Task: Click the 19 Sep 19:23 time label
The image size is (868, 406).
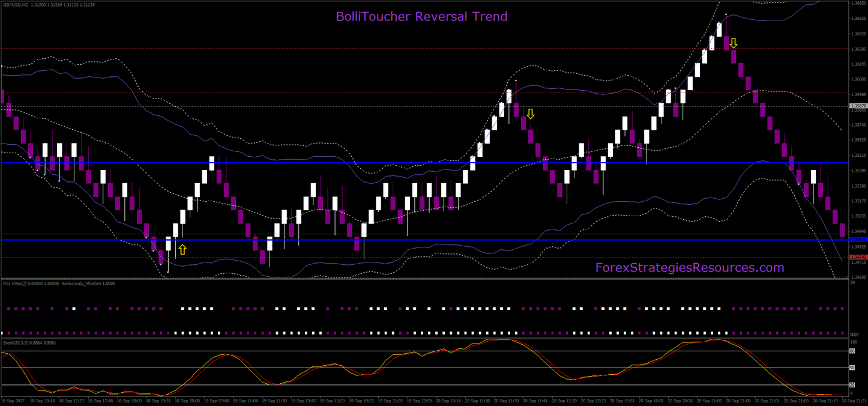Action: 361,401
